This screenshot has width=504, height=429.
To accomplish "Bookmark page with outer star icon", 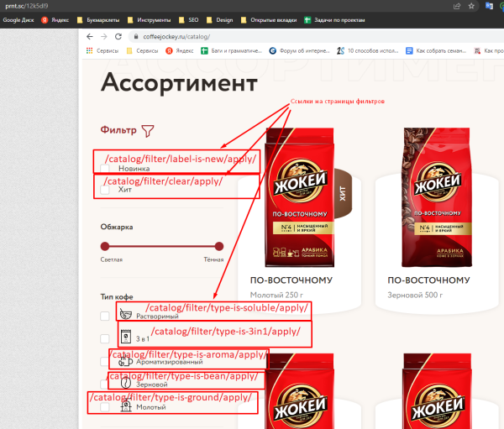I will pyautogui.click(x=471, y=6).
